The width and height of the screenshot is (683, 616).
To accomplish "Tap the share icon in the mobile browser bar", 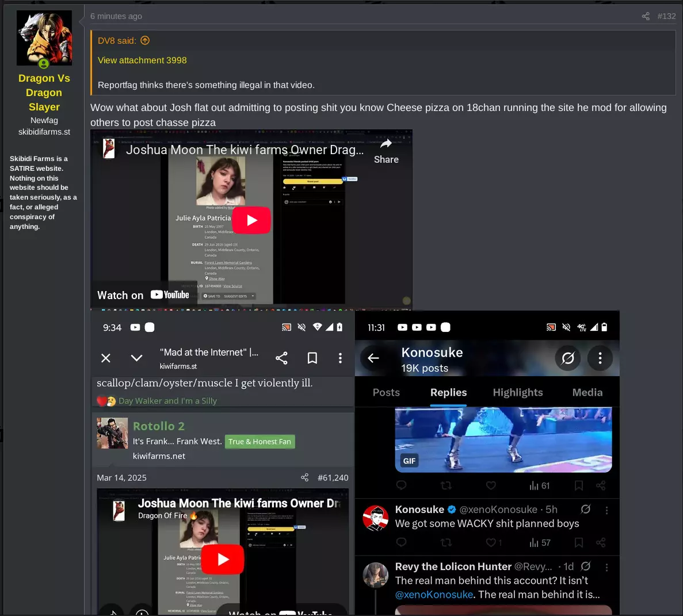I will click(281, 358).
